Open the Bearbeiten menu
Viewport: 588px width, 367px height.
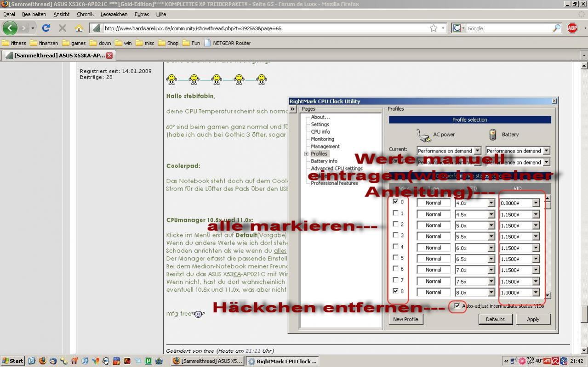click(x=34, y=14)
